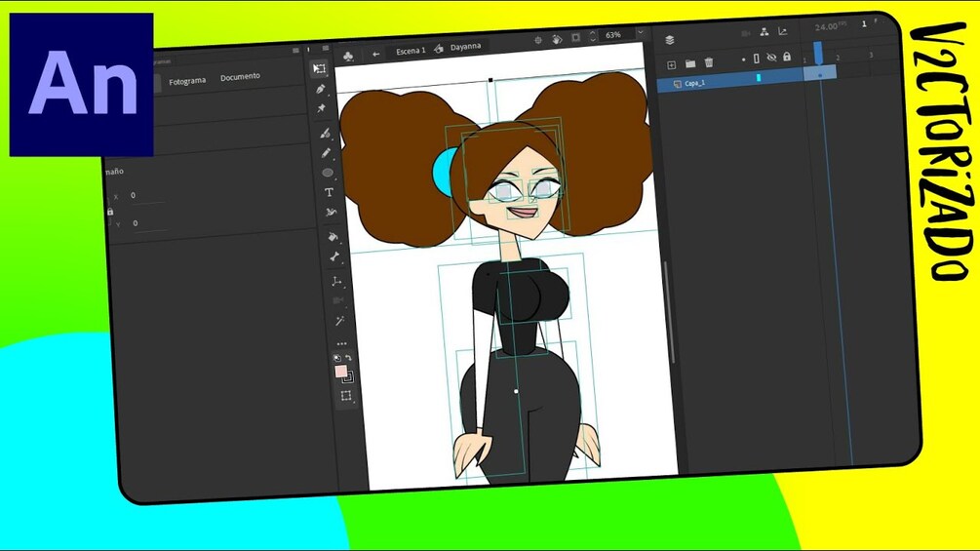Image resolution: width=980 pixels, height=551 pixels.
Task: Click the top transform handle on stage
Action: (x=490, y=80)
